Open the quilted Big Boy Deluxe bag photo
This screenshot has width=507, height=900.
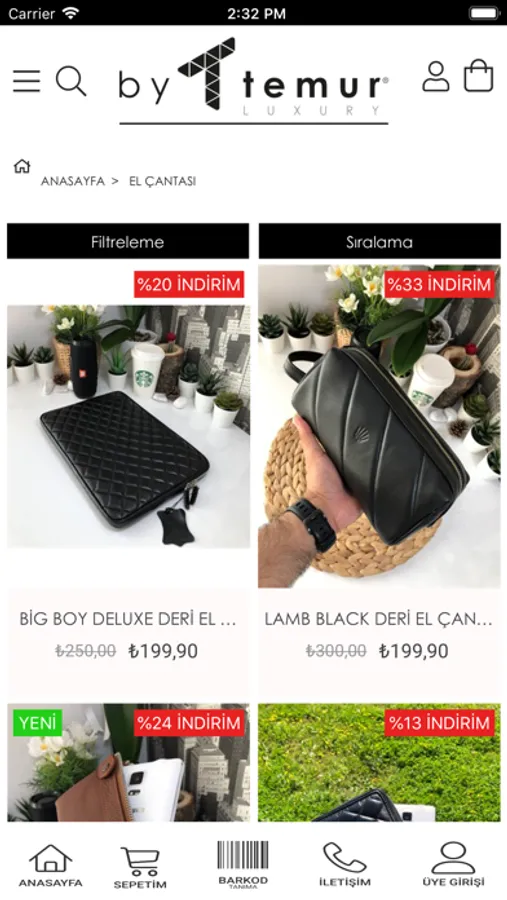click(129, 426)
